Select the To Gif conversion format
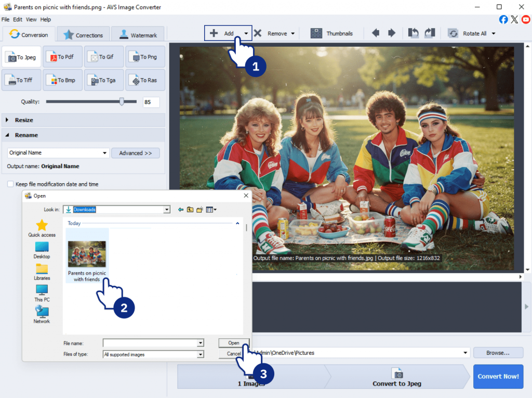The width and height of the screenshot is (532, 398). click(103, 57)
